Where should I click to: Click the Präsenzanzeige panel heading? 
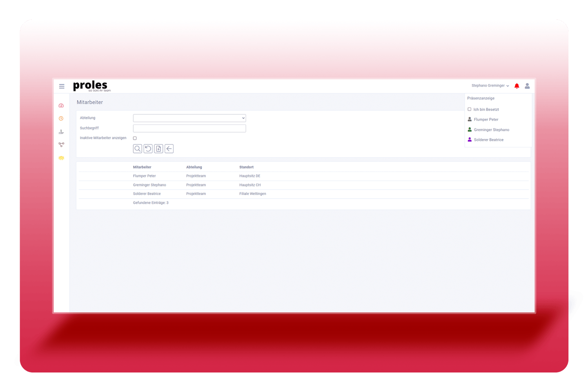point(481,98)
